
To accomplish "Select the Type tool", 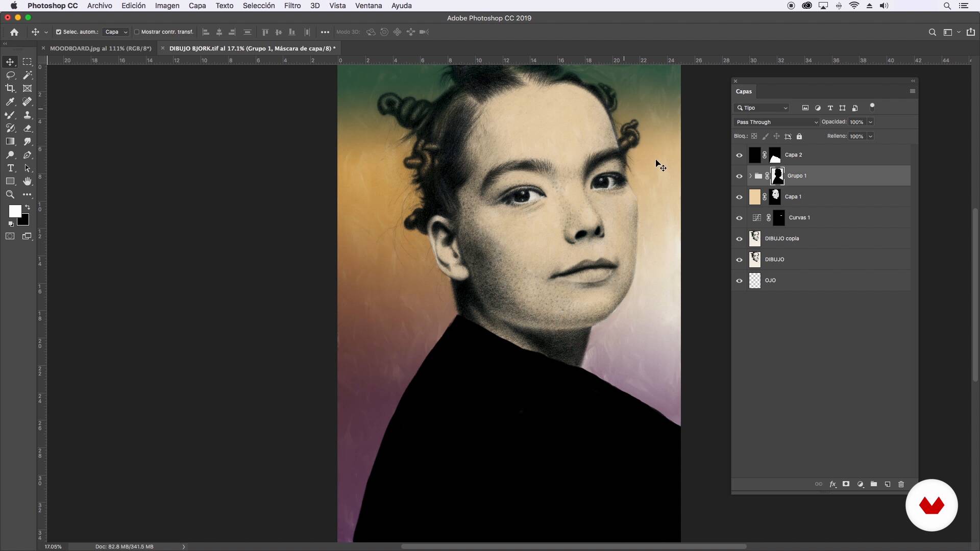I will tap(10, 168).
